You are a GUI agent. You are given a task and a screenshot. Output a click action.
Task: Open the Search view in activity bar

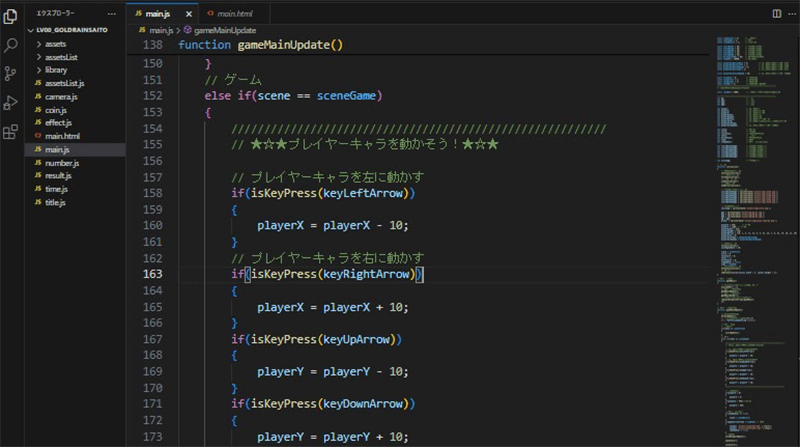(x=12, y=45)
